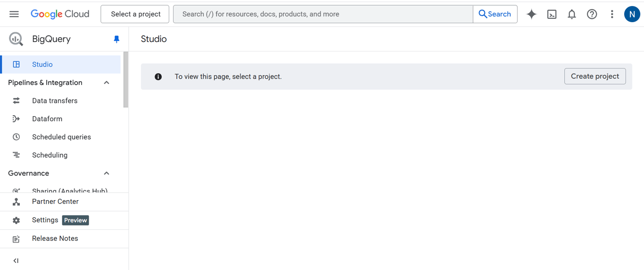This screenshot has width=644, height=270.
Task: Open Settings (Preview)
Action: [x=64, y=220]
